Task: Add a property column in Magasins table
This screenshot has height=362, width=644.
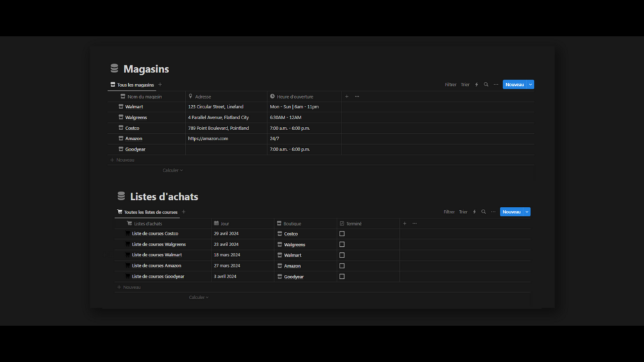Action: (347, 97)
